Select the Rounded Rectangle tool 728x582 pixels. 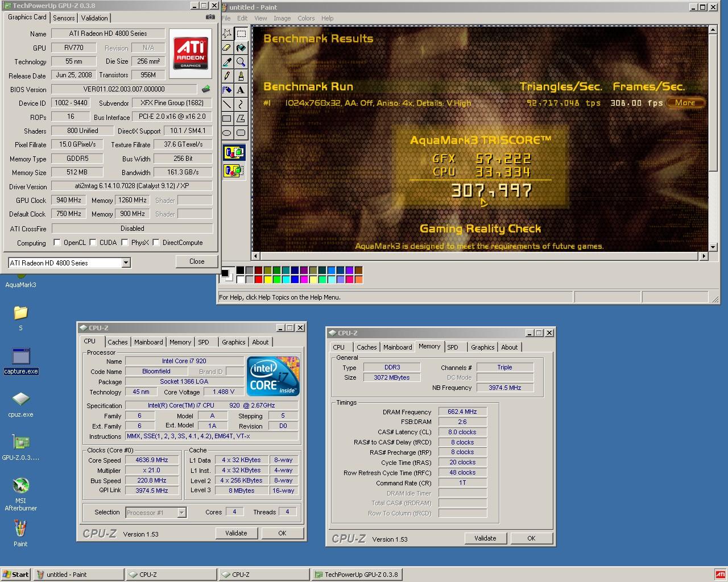point(241,133)
